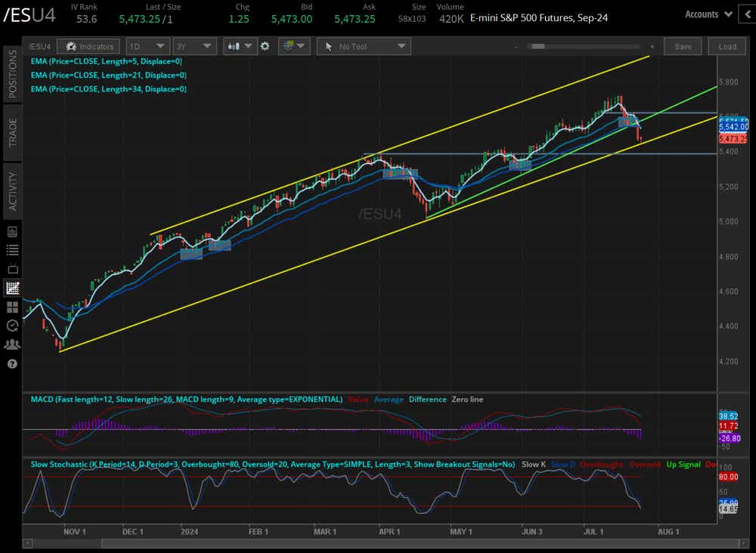Click the TV/video icon in sidebar
Viewport: 756px width, 553px height.
coord(11,269)
